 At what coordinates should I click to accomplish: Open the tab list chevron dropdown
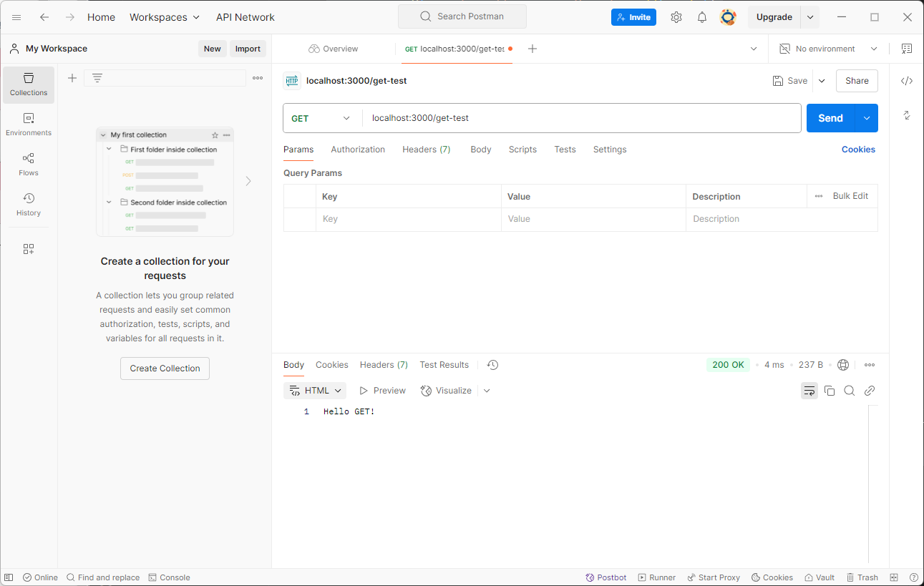754,49
